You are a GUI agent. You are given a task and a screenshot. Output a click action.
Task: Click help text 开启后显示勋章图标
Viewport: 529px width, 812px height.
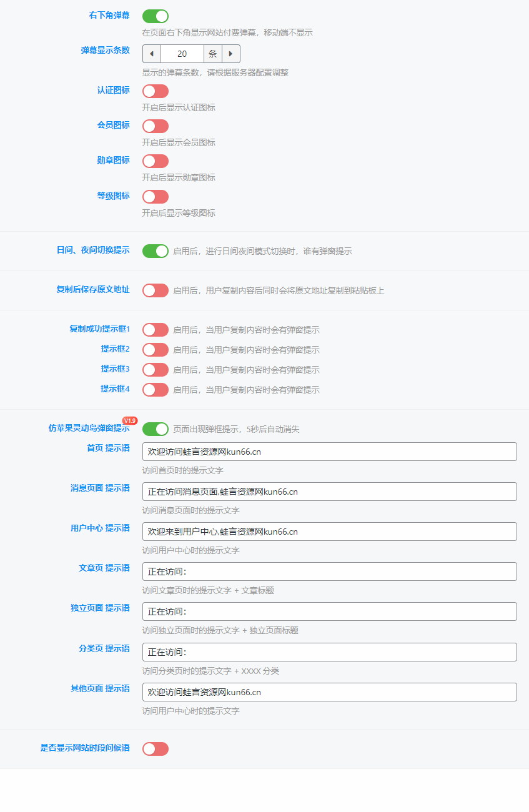[179, 177]
